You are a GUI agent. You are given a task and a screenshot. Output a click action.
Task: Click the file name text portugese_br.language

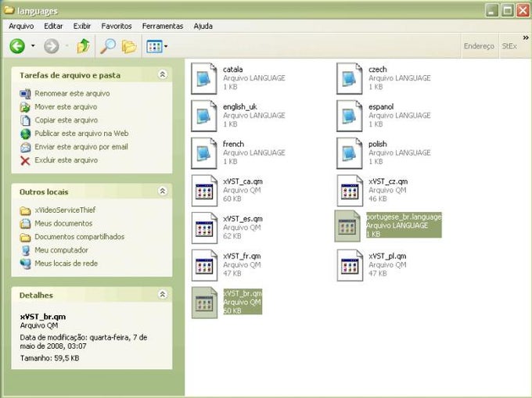404,217
